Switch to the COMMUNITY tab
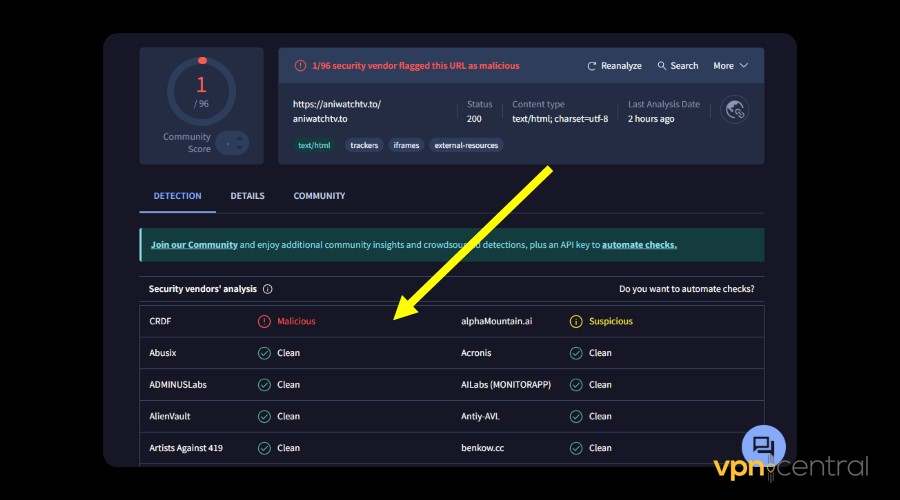Image resolution: width=900 pixels, height=500 pixels. pos(319,196)
